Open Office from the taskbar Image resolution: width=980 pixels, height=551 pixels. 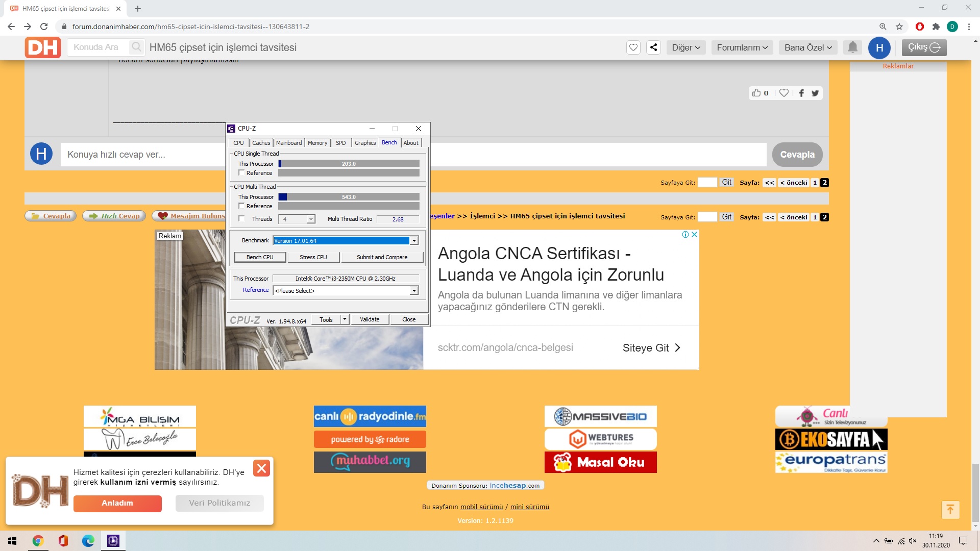pos(63,541)
